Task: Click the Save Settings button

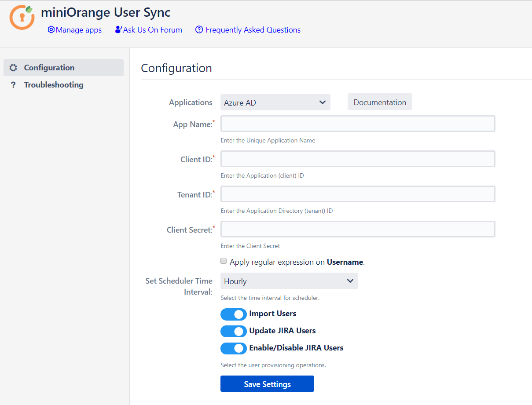Action: [x=267, y=384]
